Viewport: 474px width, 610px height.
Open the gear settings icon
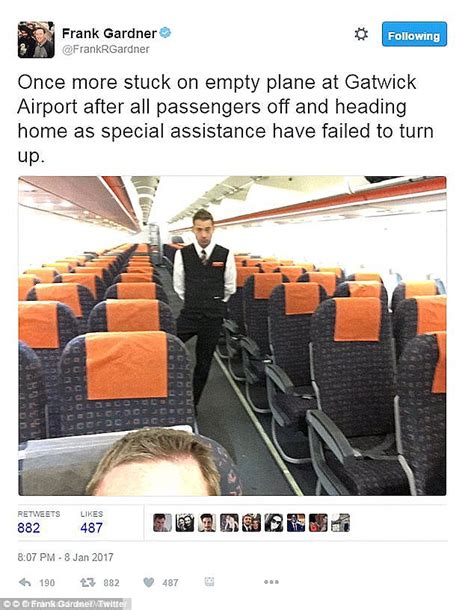click(x=361, y=34)
